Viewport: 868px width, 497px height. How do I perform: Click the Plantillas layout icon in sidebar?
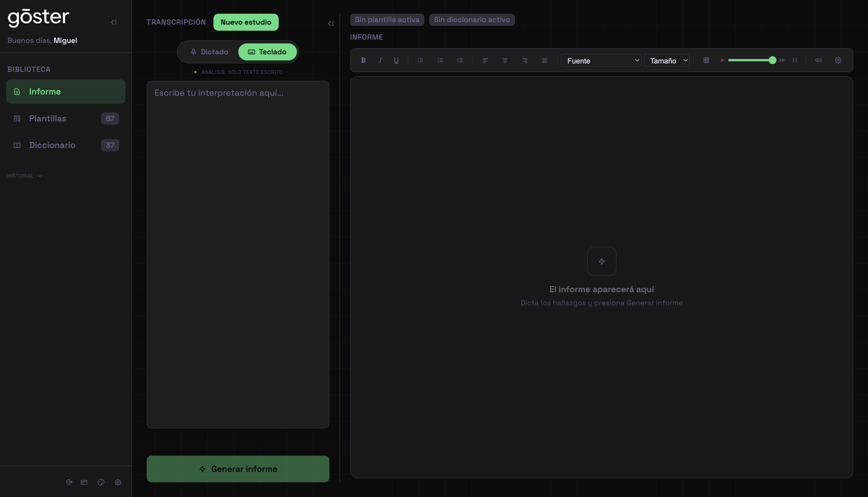tap(17, 119)
